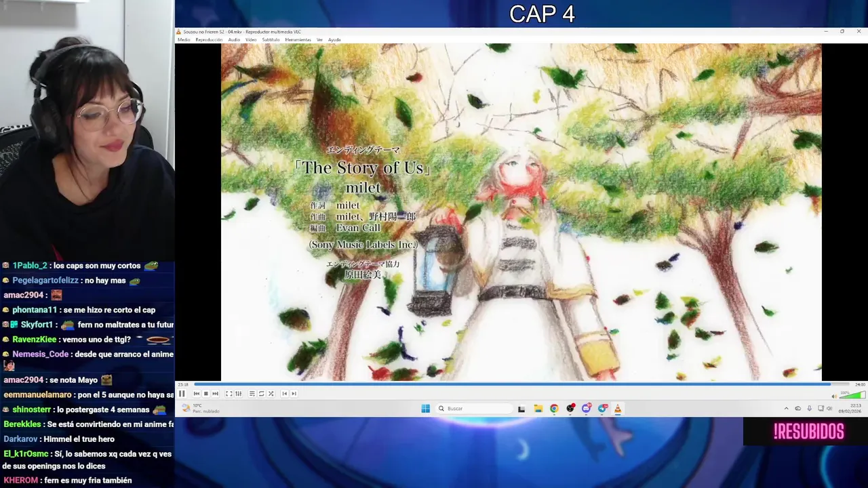Click chat username eemmanuelamaro

pyautogui.click(x=37, y=395)
